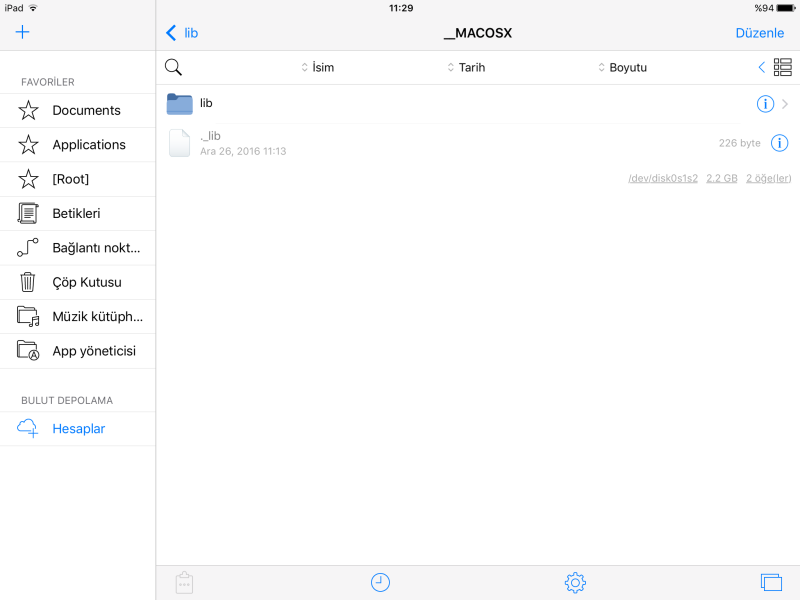Open the search magnifier icon
The image size is (800, 600).
[x=173, y=67]
